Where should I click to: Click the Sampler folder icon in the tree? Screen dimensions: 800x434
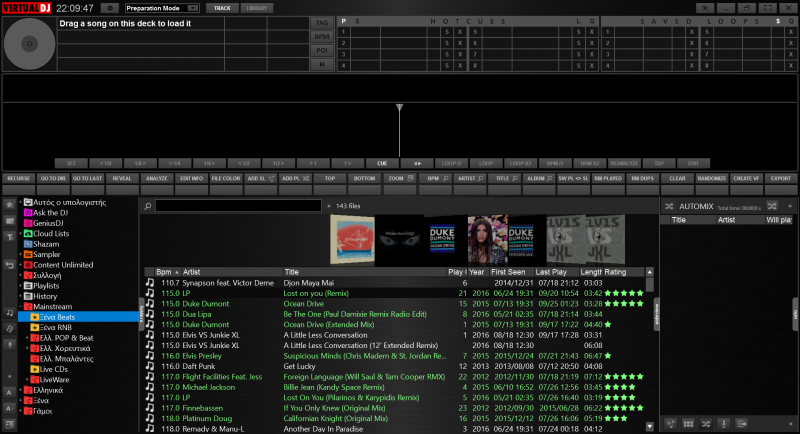29,254
